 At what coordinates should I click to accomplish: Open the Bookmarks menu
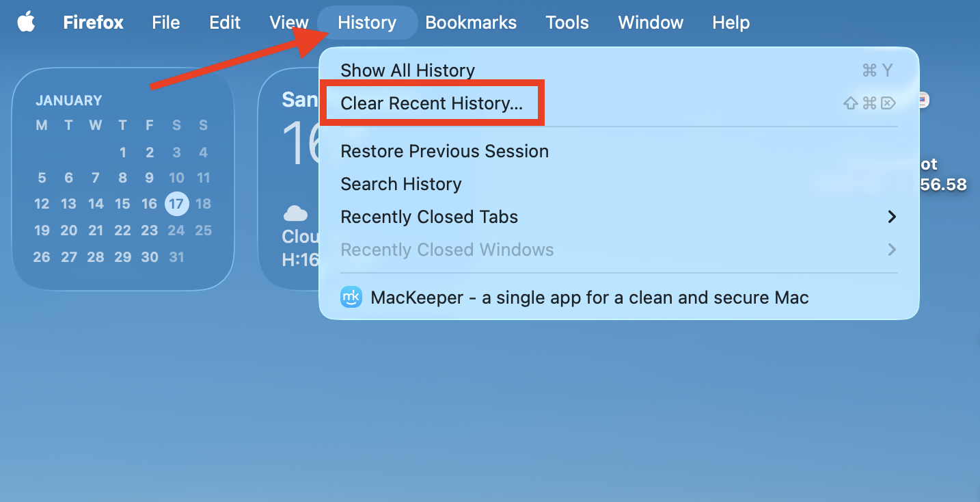pos(471,22)
